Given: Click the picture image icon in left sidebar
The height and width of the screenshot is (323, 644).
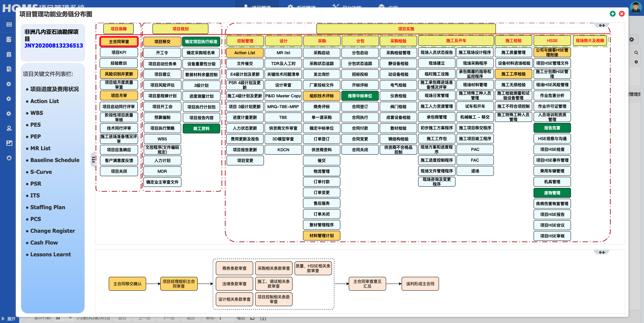Looking at the screenshot, I should pyautogui.click(x=9, y=143).
